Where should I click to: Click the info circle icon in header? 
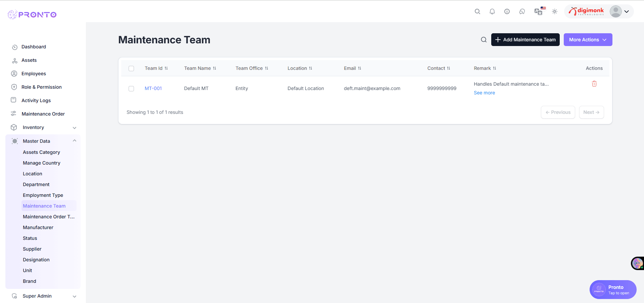click(507, 11)
